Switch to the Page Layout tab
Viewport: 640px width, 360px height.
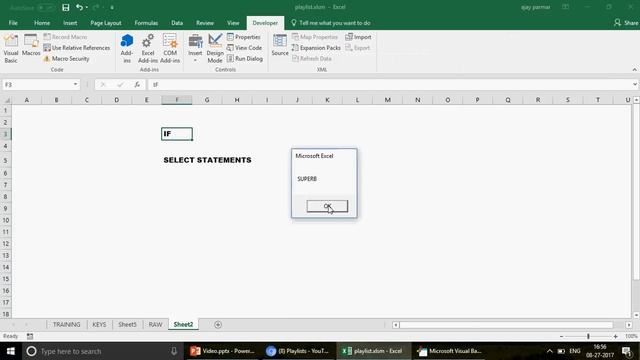pyautogui.click(x=106, y=23)
